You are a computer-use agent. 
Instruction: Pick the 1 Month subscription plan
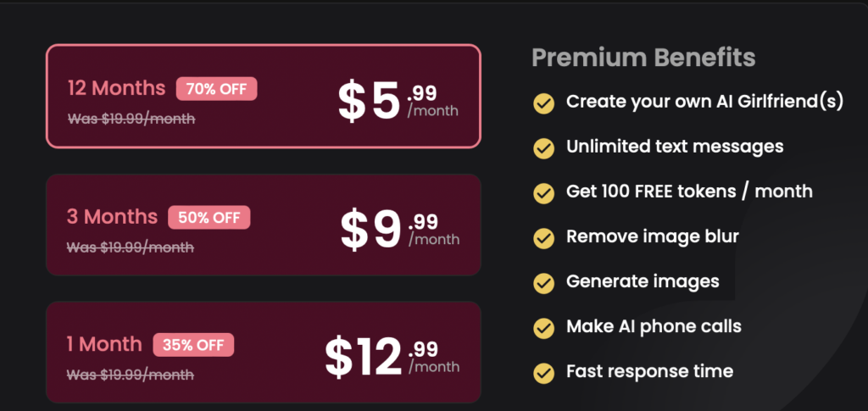[x=263, y=352]
